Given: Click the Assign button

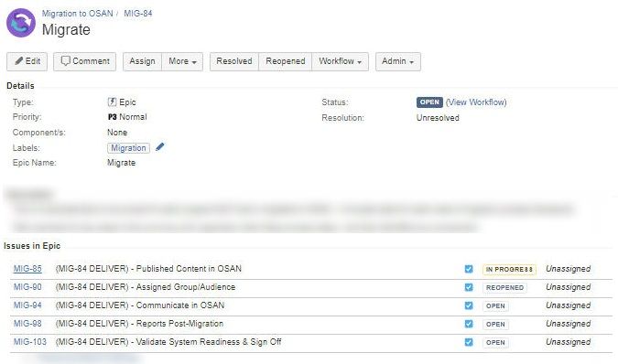Looking at the screenshot, I should tap(142, 61).
